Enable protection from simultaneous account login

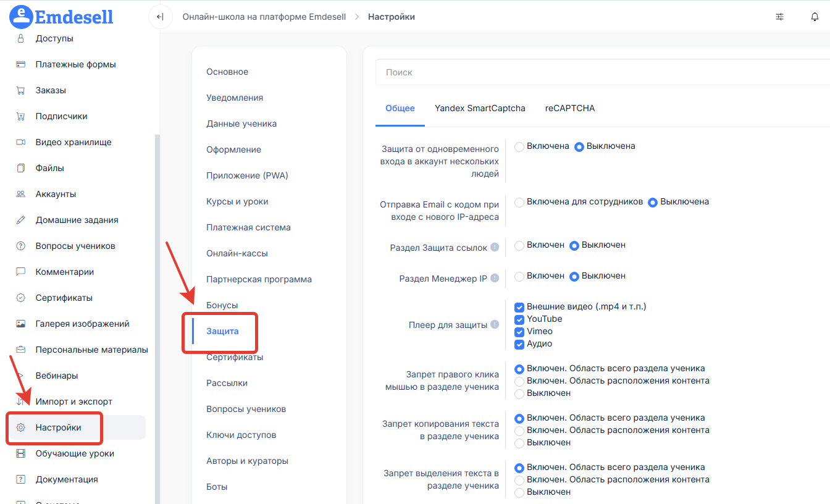tap(519, 146)
